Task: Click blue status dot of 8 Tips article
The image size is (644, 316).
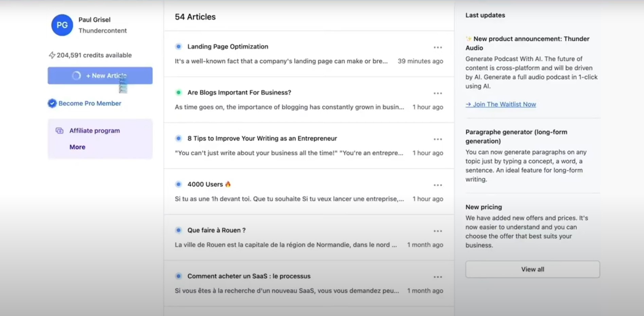Action: 179,138
